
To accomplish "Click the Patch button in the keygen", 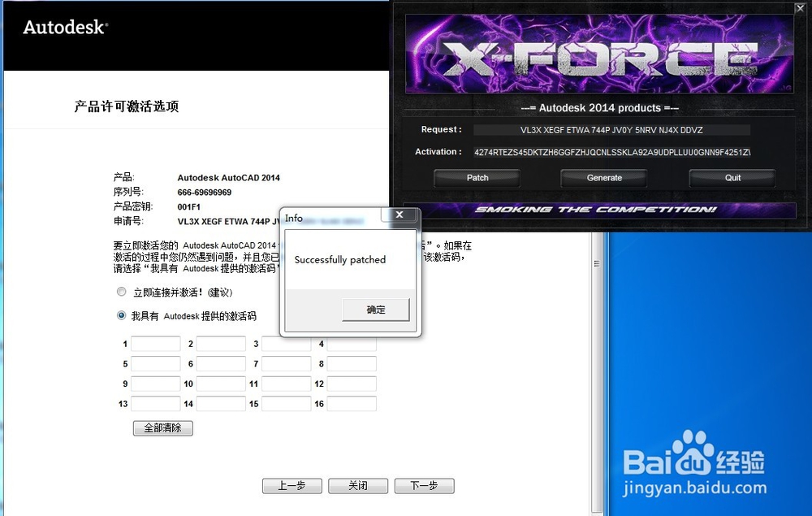I will point(477,177).
